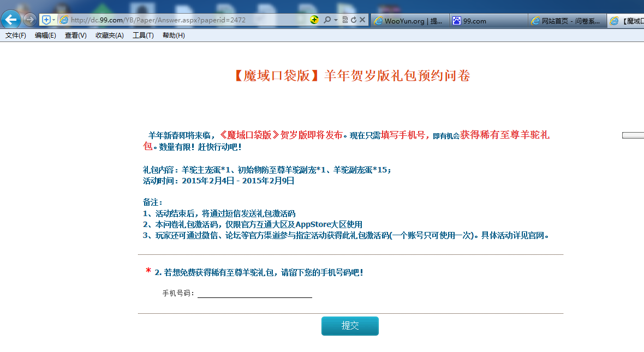Switch to the 网站首页 - 问卷系 tab

point(567,21)
